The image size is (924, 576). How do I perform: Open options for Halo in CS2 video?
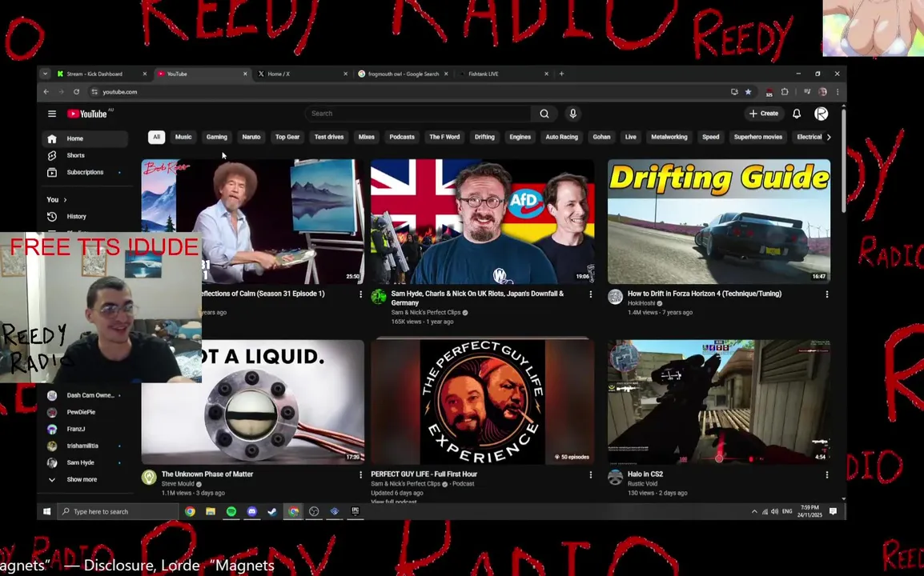click(827, 474)
